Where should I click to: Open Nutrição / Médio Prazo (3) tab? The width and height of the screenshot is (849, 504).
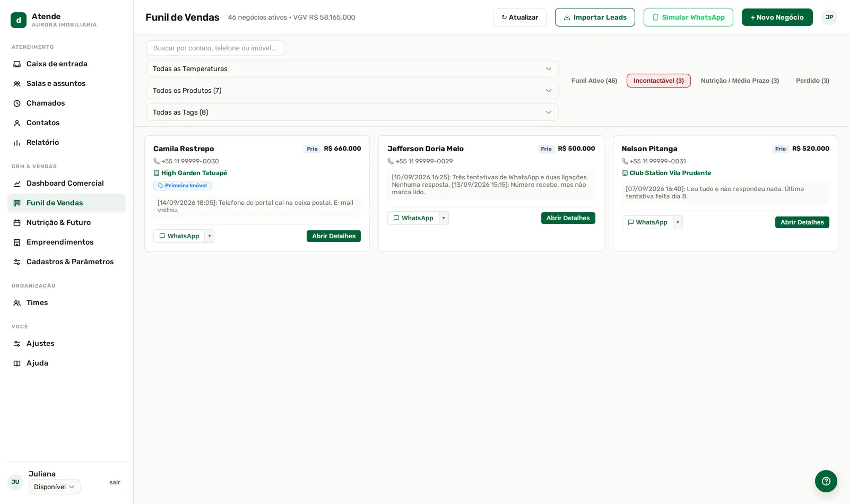point(740,81)
